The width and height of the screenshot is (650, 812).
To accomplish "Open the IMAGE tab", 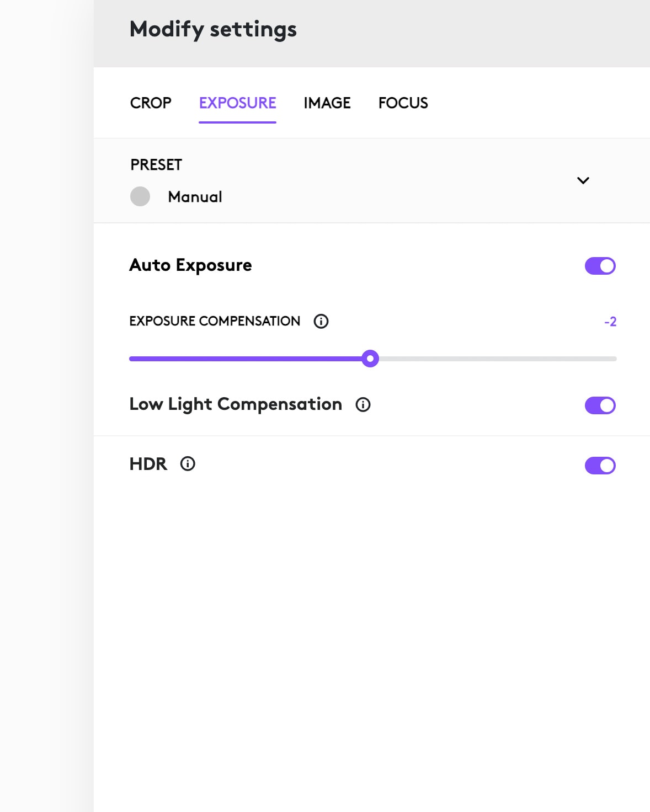I will 327,103.
